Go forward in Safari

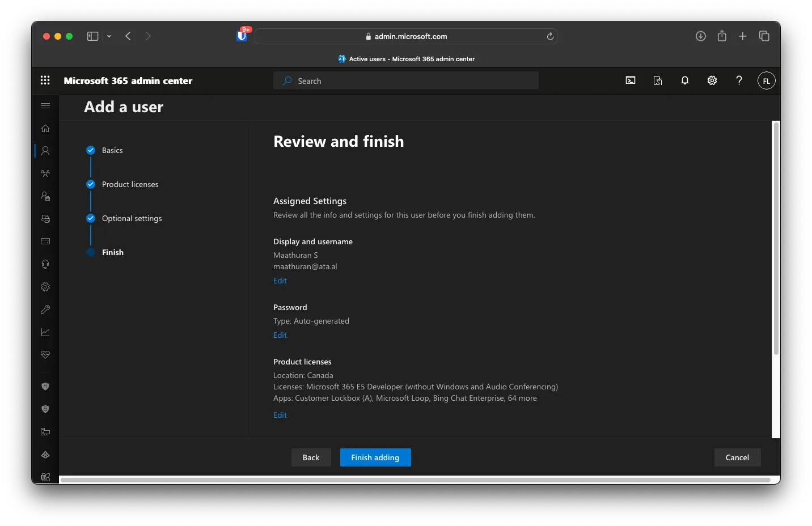click(148, 36)
